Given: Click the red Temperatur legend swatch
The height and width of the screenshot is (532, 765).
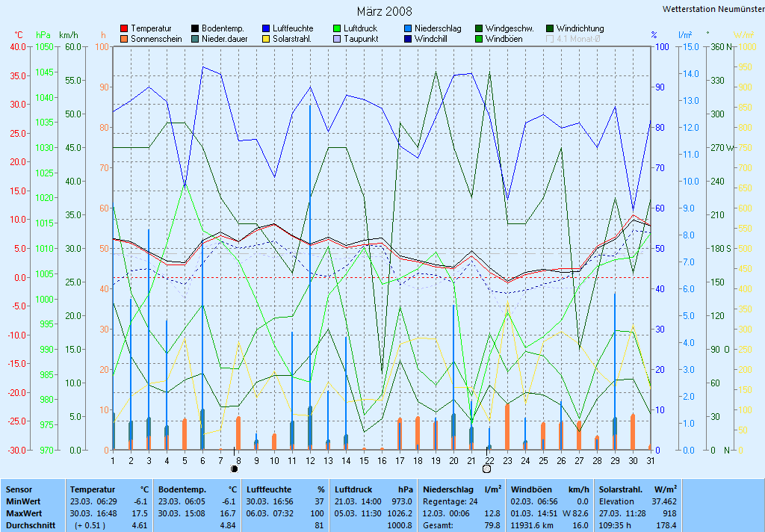Looking at the screenshot, I should (x=124, y=29).
